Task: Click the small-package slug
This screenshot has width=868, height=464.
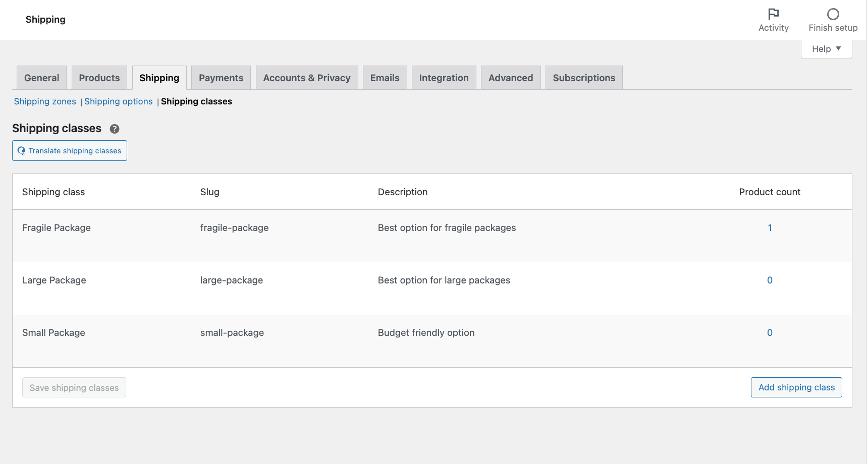Action: [232, 333]
